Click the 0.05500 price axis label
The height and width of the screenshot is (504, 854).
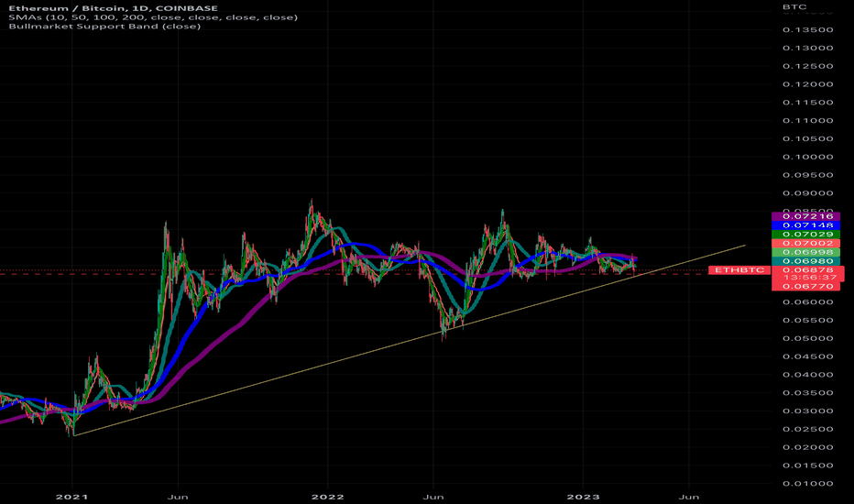pos(807,321)
